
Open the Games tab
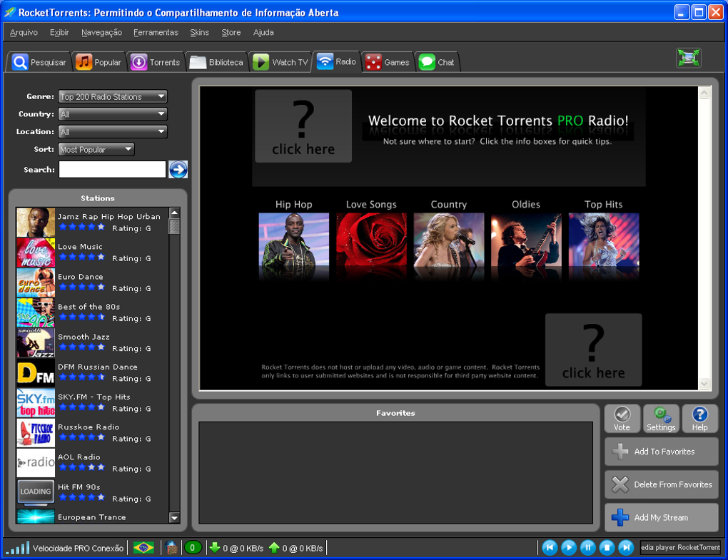pyautogui.click(x=388, y=62)
